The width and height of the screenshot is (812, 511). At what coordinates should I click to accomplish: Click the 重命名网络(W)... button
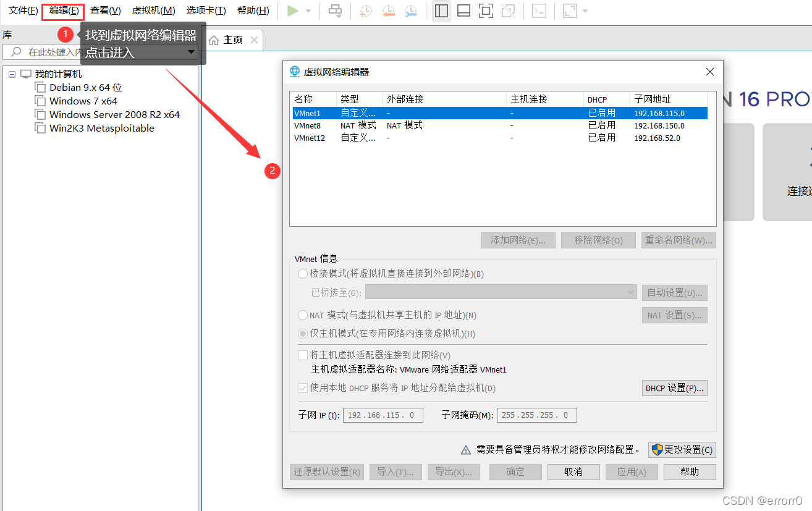click(x=679, y=240)
